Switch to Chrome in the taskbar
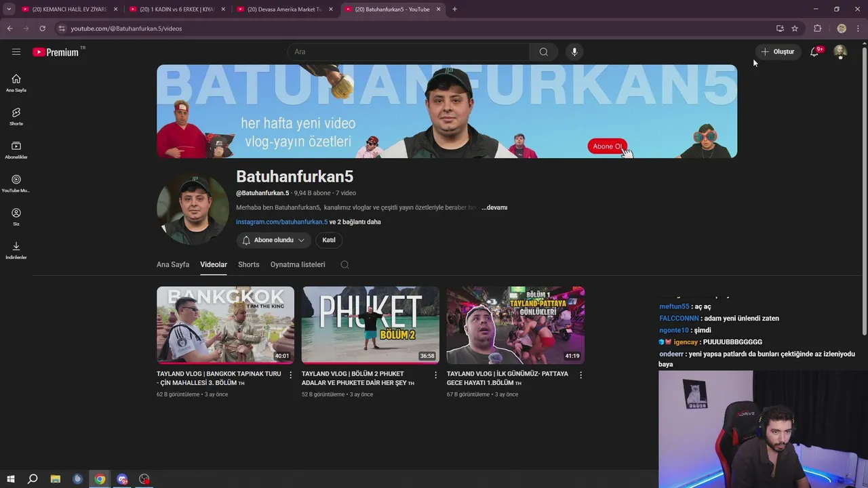Screen dimensions: 868x488 click(x=100, y=479)
